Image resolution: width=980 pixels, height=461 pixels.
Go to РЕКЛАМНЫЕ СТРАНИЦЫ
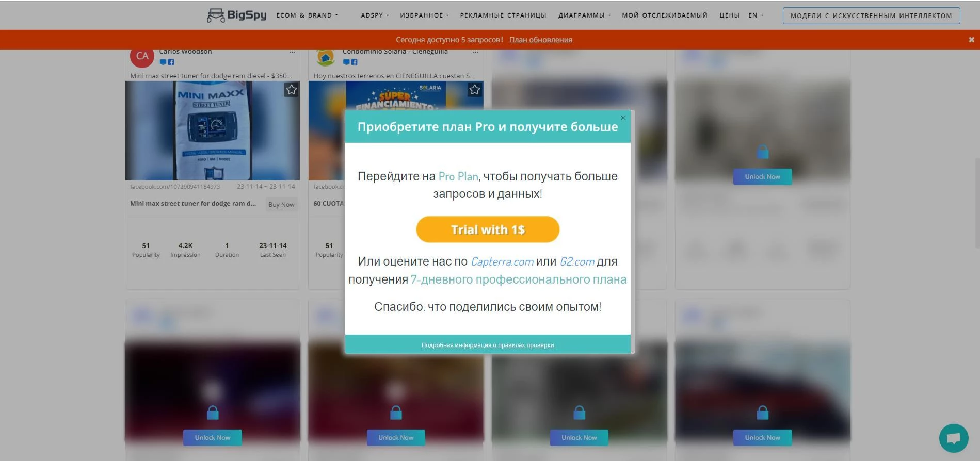(x=503, y=15)
